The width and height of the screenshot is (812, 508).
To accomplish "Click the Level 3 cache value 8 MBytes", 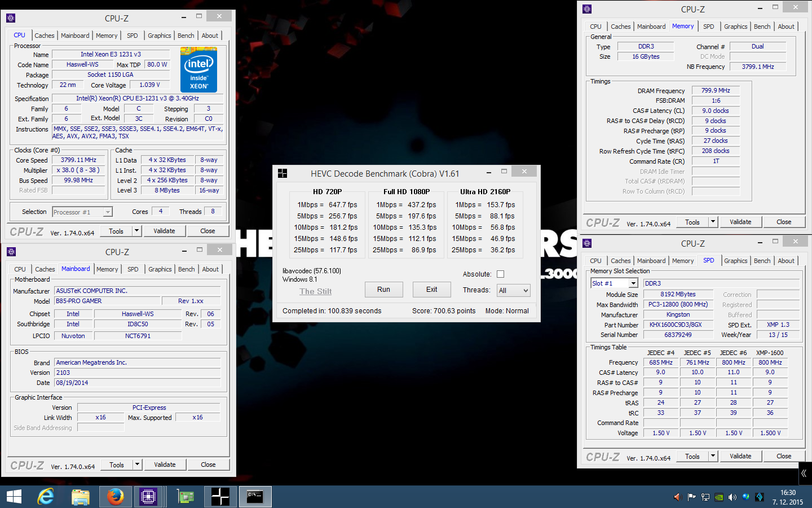I will coord(167,191).
